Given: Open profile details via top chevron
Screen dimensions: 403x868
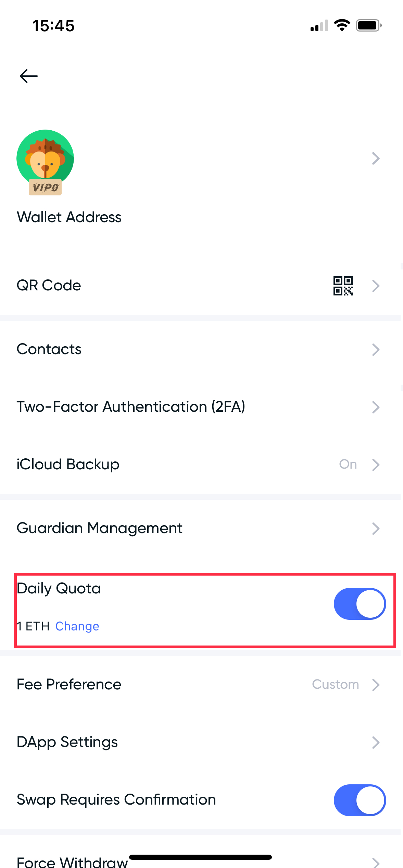Looking at the screenshot, I should tap(376, 158).
